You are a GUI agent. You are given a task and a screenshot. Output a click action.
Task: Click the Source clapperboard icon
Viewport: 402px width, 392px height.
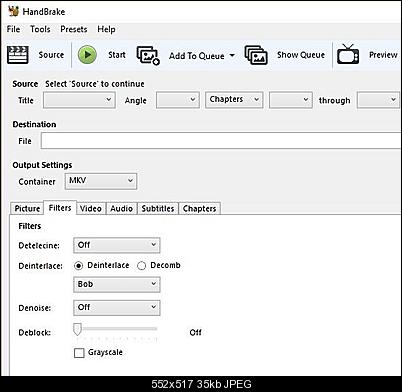coord(18,55)
